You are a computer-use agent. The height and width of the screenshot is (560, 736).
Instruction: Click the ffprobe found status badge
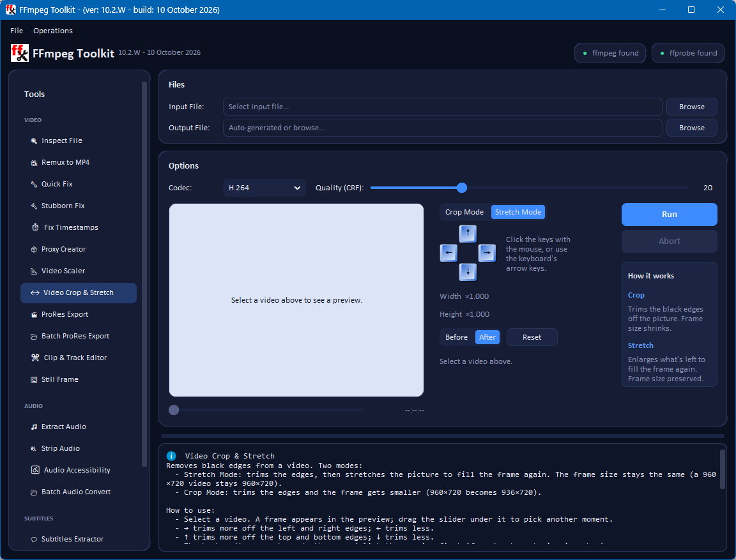(688, 53)
